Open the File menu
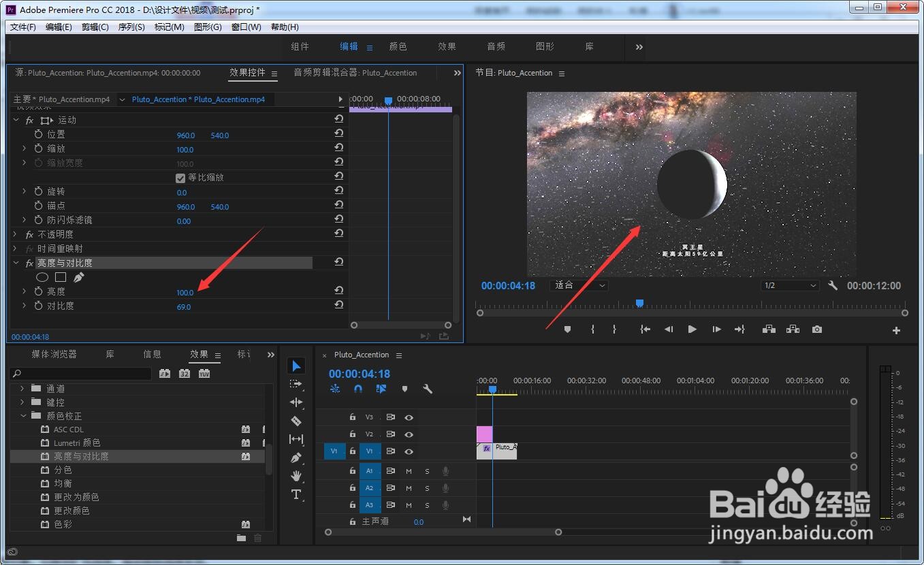The width and height of the screenshot is (924, 565). [x=23, y=27]
